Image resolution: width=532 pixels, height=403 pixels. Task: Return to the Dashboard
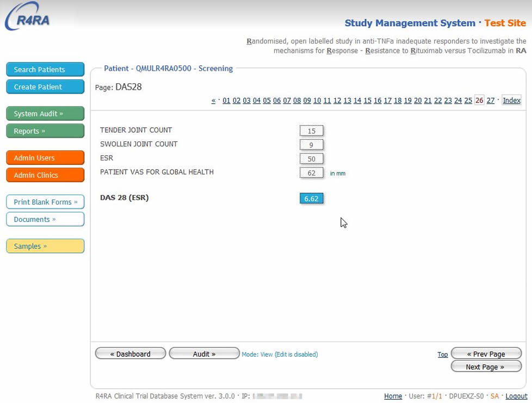click(x=130, y=354)
